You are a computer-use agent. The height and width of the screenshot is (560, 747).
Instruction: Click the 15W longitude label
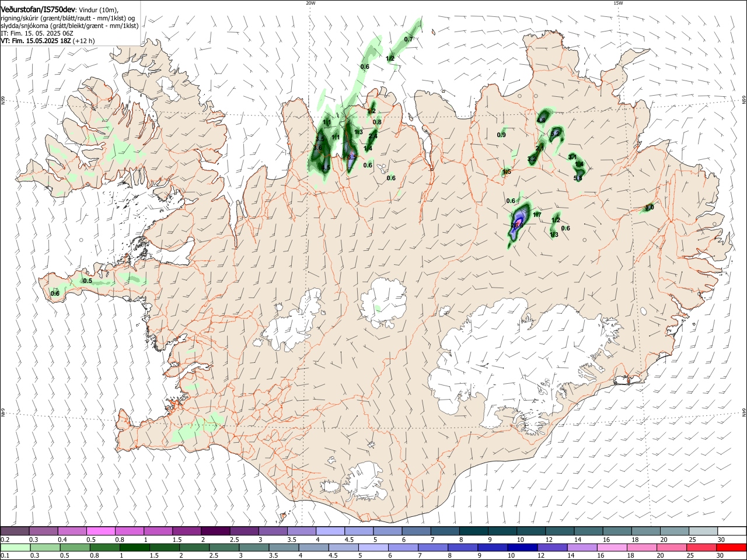pos(618,3)
